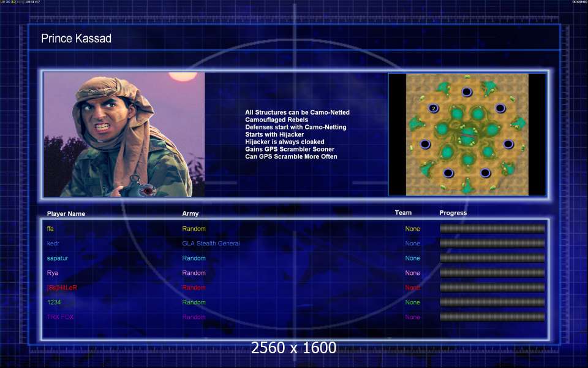Screen dimensions: 588x368
Task: Click the Prince Kassad general portrait
Action: (124, 134)
